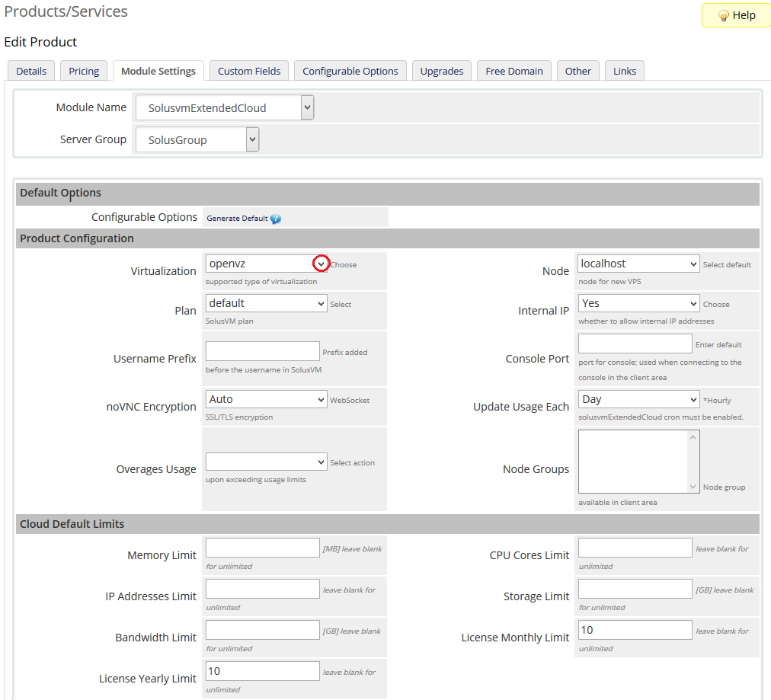Image resolution: width=771 pixels, height=700 pixels.
Task: Click the Default Options section header
Action: point(388,193)
